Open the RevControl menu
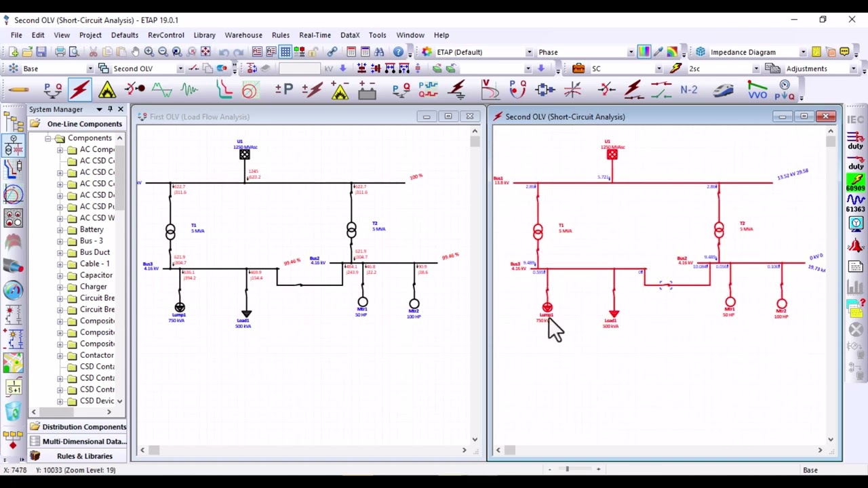This screenshot has width=868, height=488. coord(166,35)
